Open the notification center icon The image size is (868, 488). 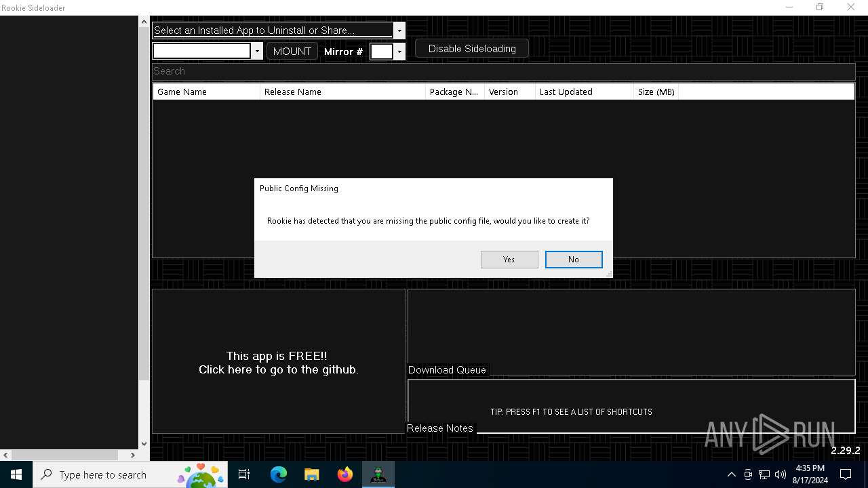pos(846,474)
